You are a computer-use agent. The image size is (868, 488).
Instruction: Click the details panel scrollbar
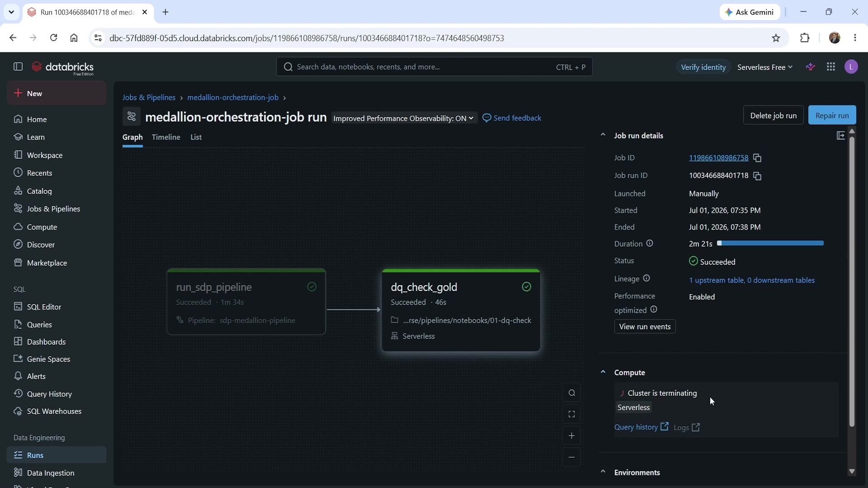click(852, 282)
